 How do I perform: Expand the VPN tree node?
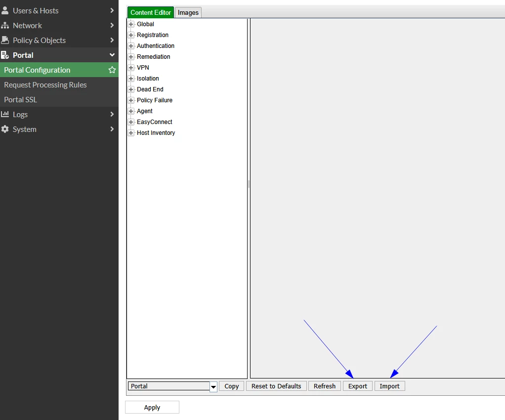131,68
